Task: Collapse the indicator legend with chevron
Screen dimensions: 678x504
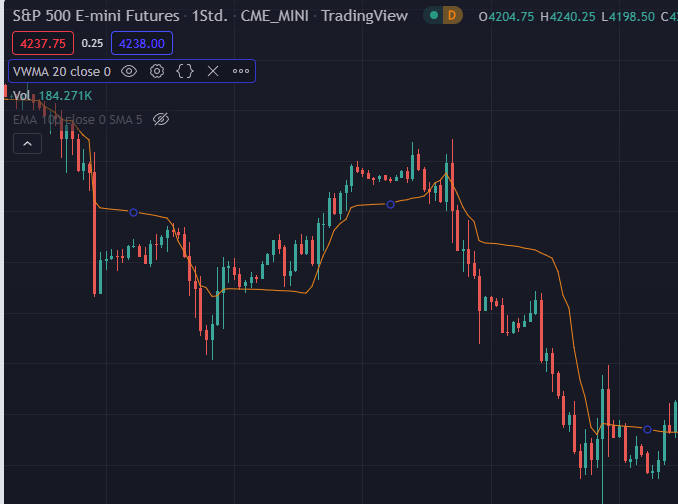Action: (27, 144)
